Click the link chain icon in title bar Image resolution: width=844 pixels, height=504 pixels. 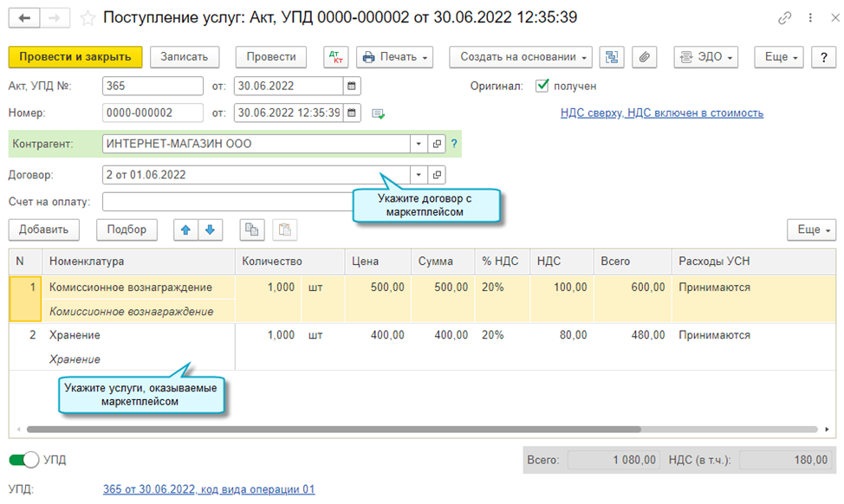pyautogui.click(x=785, y=18)
